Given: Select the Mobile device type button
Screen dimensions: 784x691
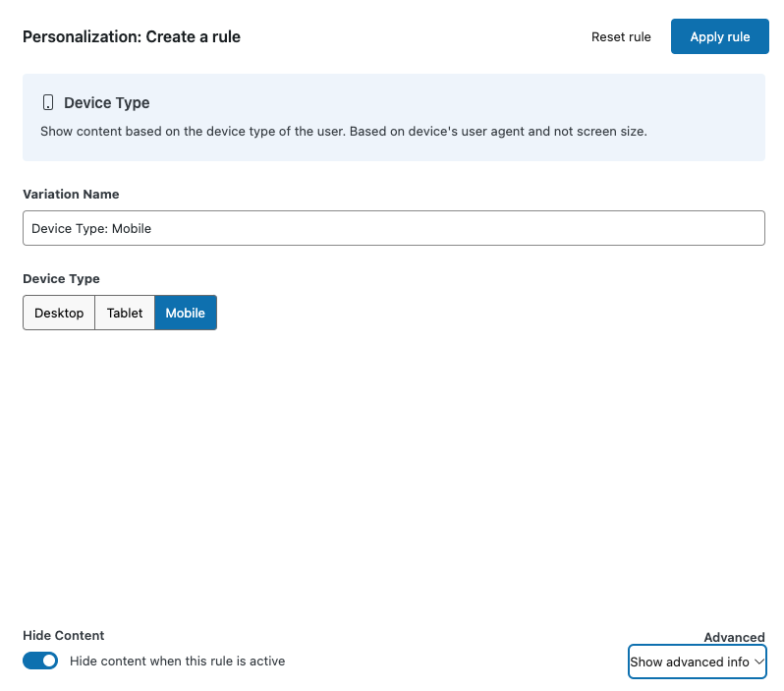Looking at the screenshot, I should click(x=185, y=313).
